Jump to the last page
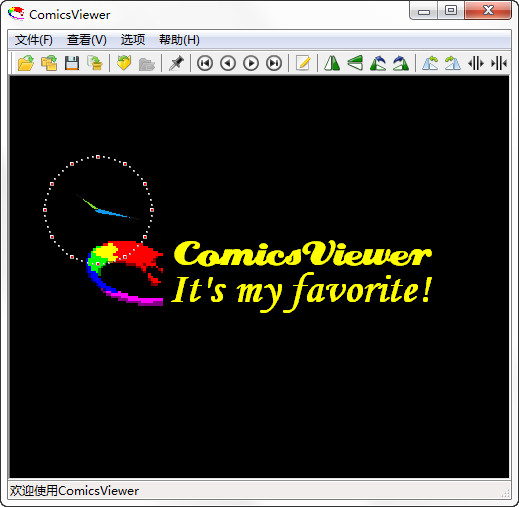This screenshot has width=519, height=507. (274, 63)
